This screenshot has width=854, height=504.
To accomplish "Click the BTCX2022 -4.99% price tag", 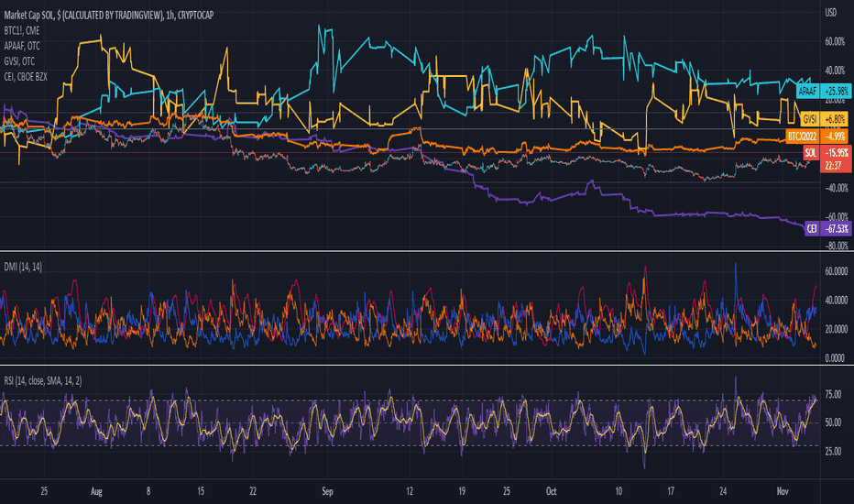I will click(x=817, y=137).
